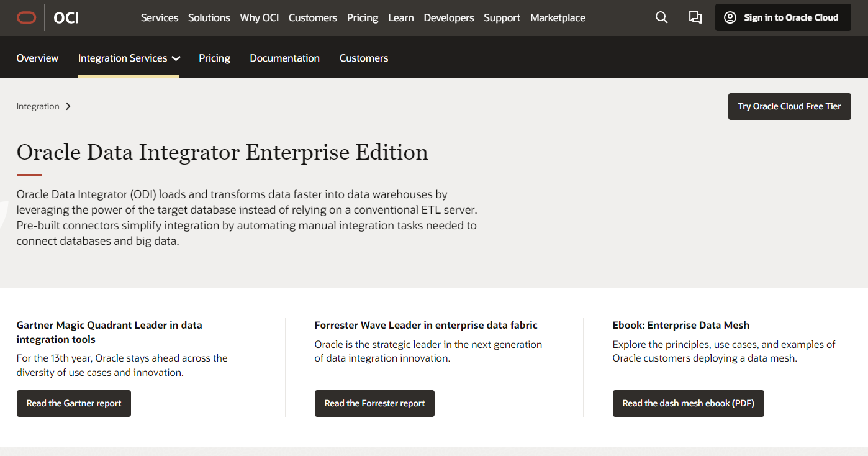Open the Documentation tab
The width and height of the screenshot is (868, 456).
pos(284,58)
